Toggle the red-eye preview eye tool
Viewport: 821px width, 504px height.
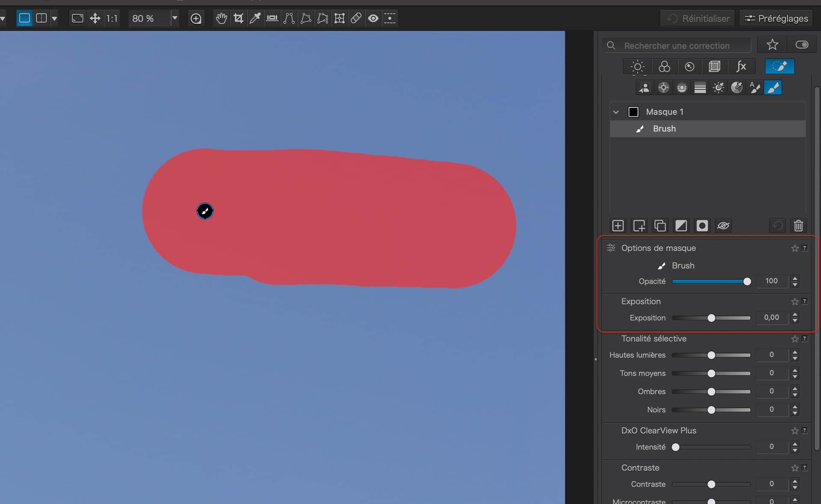click(x=373, y=18)
